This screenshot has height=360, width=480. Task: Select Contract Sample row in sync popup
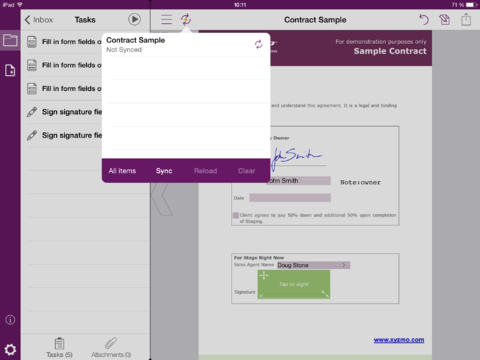coord(186,45)
